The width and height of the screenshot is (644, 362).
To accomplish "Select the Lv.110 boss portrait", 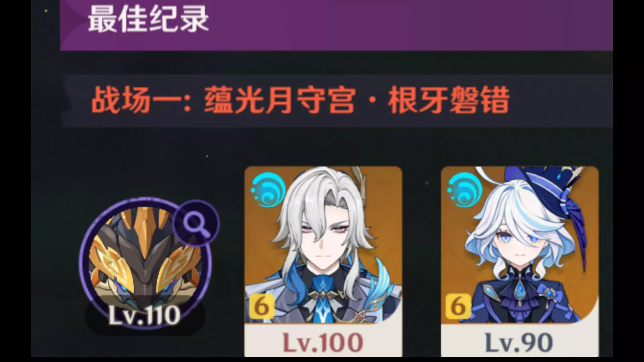I will 145,265.
